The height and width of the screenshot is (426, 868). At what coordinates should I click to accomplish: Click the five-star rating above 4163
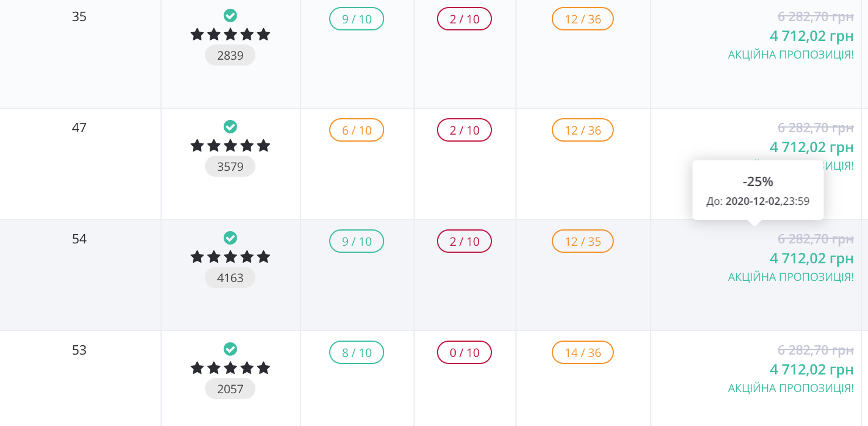(x=230, y=257)
